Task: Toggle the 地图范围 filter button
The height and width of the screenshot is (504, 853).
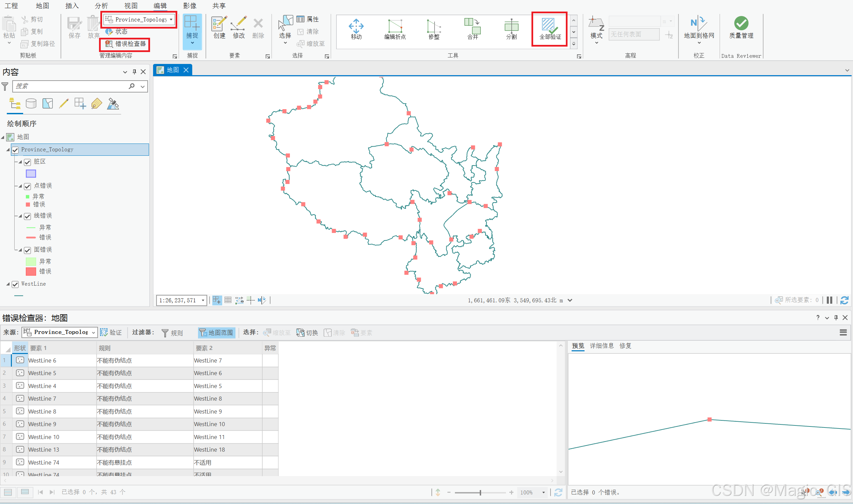Action: (216, 333)
